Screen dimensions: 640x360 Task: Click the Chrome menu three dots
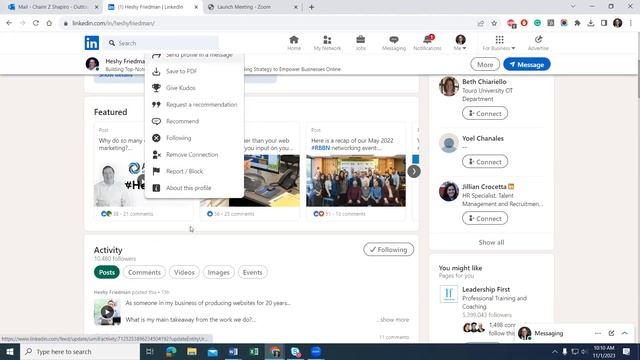click(631, 23)
